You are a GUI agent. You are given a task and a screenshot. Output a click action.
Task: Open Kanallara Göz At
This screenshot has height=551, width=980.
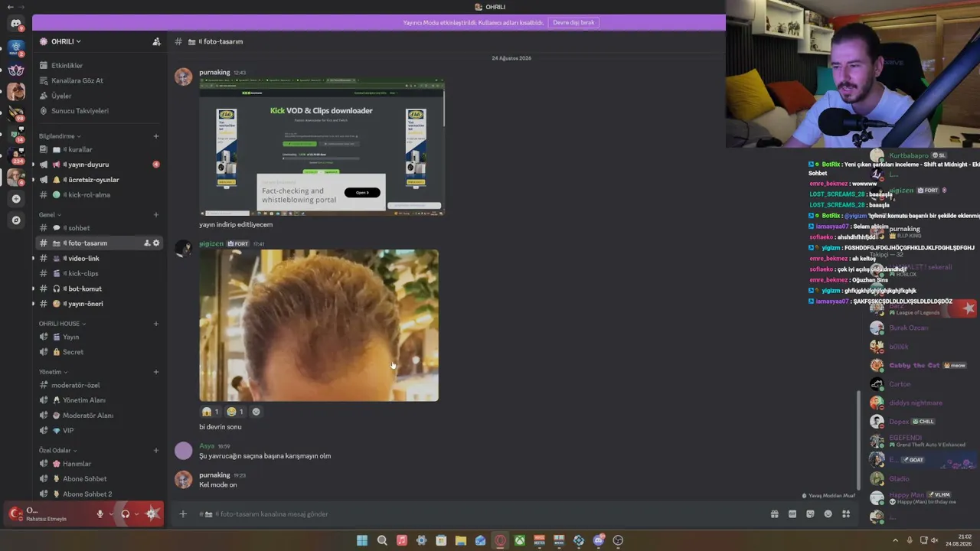(99, 81)
